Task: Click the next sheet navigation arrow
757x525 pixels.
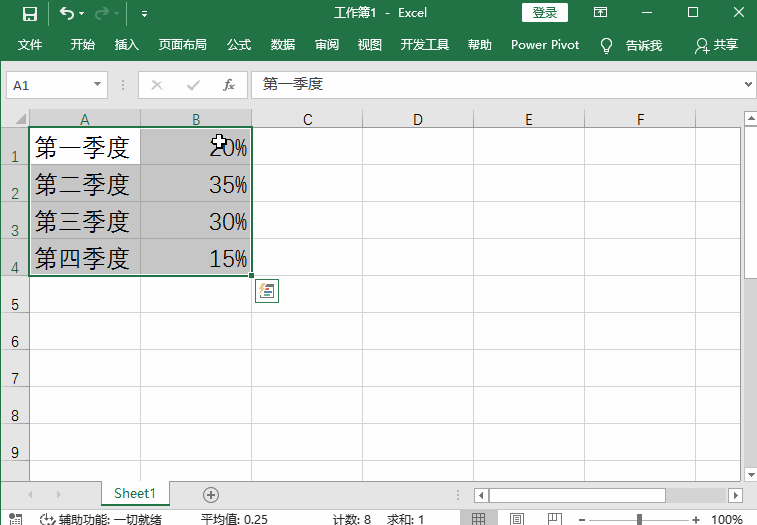Action: click(58, 495)
